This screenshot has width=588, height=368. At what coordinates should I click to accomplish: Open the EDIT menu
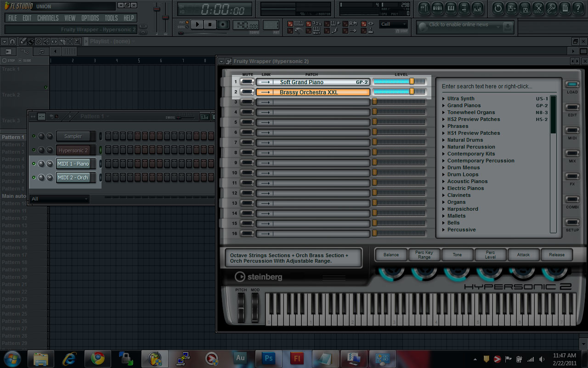(27, 18)
